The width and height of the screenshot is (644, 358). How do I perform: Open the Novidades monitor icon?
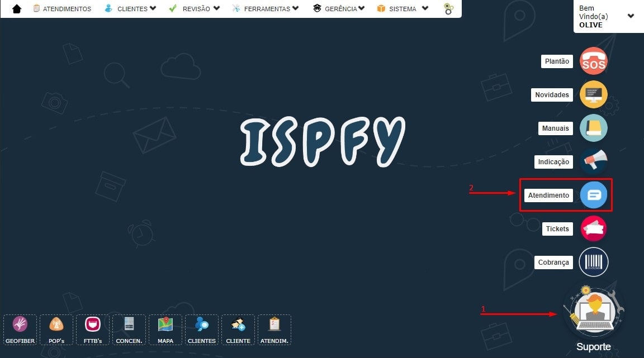(x=594, y=94)
